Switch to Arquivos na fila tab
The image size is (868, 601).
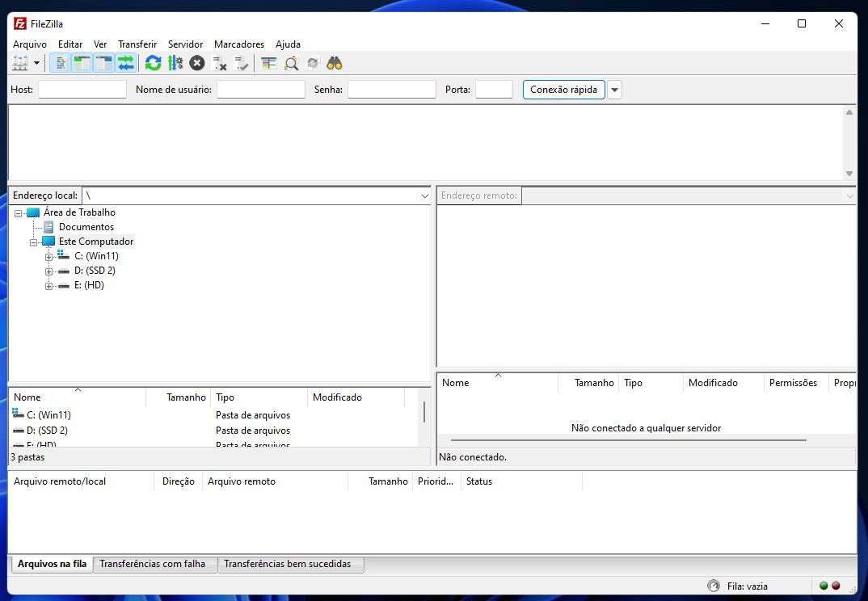click(x=52, y=563)
